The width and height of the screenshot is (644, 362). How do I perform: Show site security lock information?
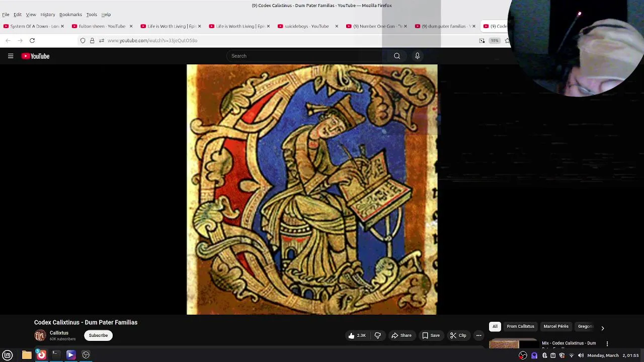[92, 40]
